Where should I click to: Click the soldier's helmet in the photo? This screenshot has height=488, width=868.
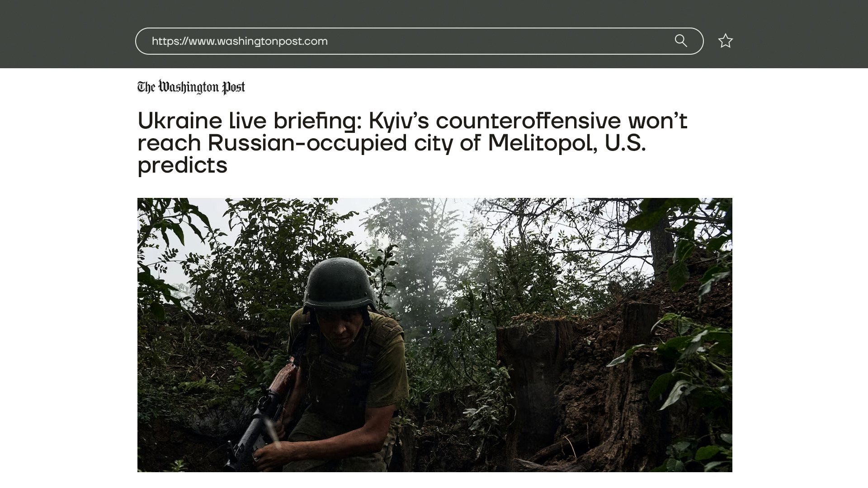(x=340, y=284)
